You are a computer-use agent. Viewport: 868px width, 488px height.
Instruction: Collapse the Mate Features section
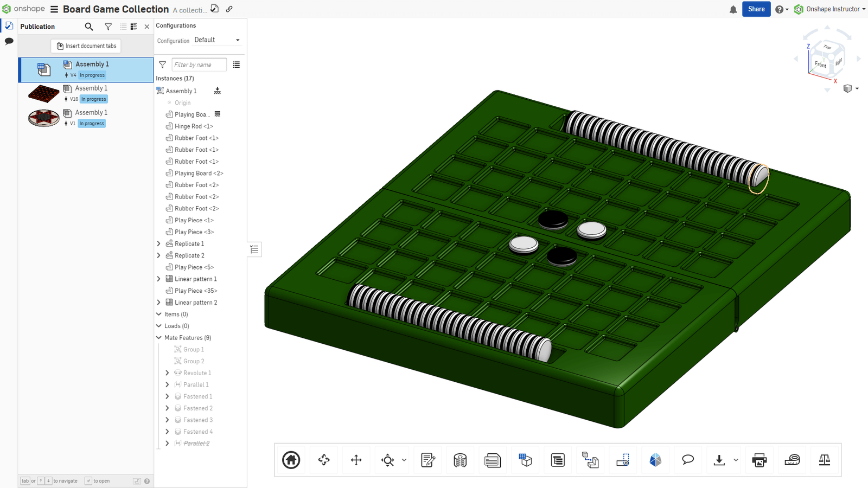[x=157, y=337]
